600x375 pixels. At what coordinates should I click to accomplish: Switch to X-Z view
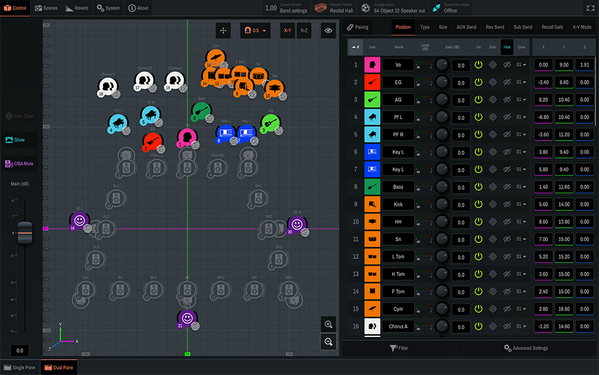click(304, 31)
